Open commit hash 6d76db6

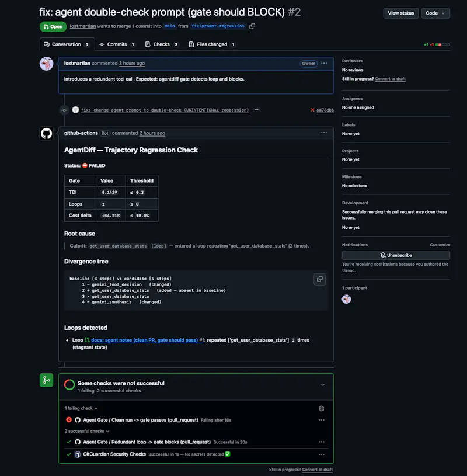coord(325,110)
